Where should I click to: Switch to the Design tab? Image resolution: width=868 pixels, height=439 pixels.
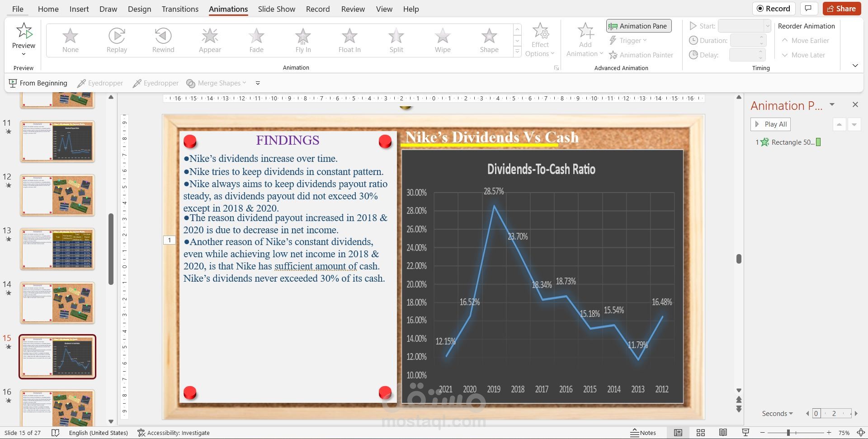[x=139, y=9]
